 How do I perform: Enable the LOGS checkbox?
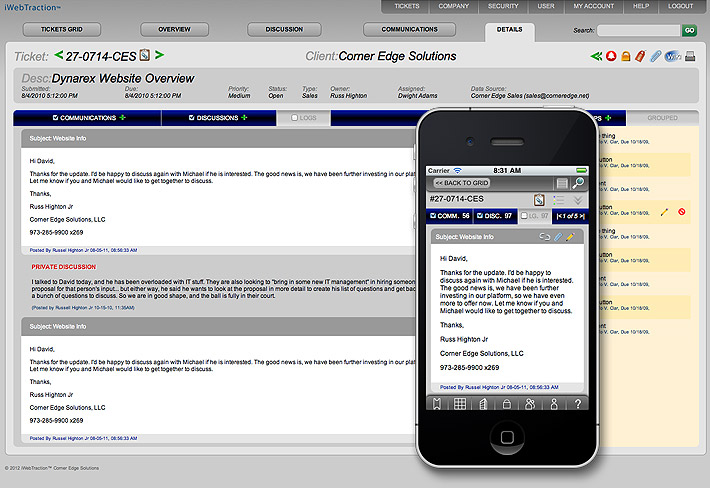[x=294, y=118]
